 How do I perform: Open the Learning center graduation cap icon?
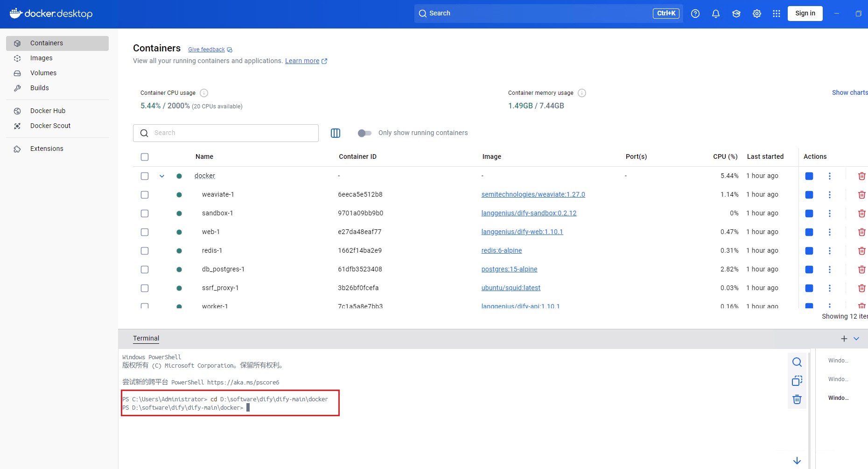(736, 14)
